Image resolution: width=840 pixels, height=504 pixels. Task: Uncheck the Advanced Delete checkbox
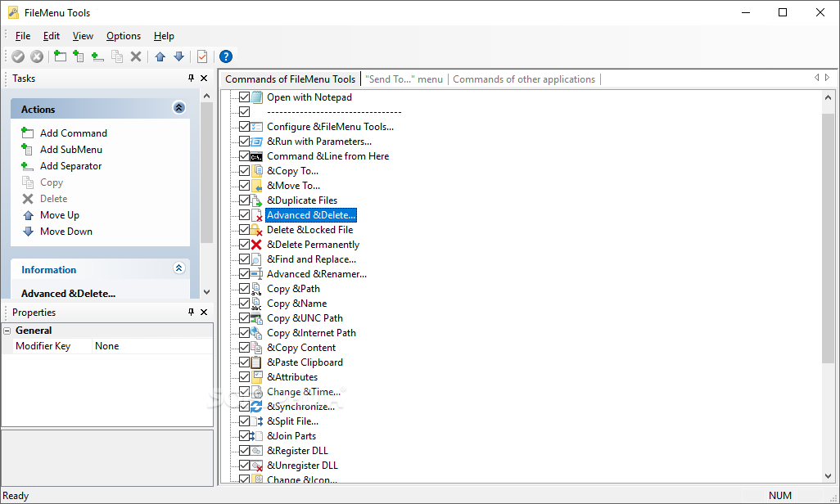pyautogui.click(x=244, y=215)
